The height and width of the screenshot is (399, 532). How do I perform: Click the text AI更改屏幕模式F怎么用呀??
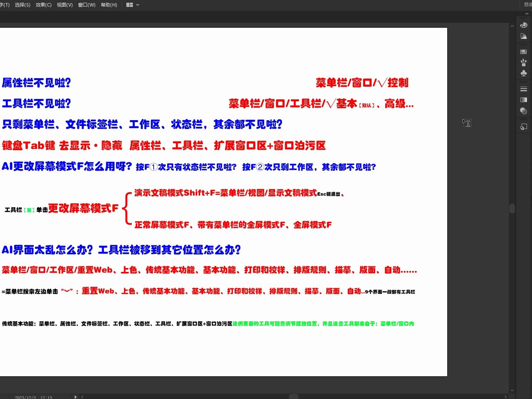(x=67, y=166)
